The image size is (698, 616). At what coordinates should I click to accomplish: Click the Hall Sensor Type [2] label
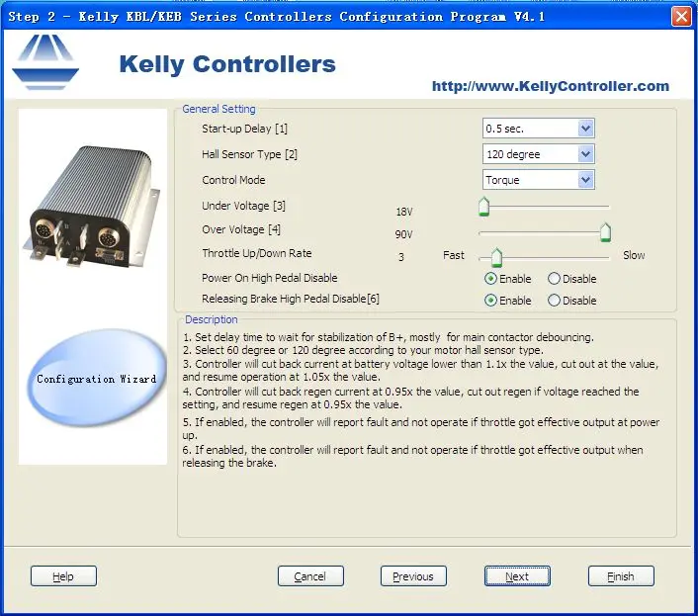point(249,154)
